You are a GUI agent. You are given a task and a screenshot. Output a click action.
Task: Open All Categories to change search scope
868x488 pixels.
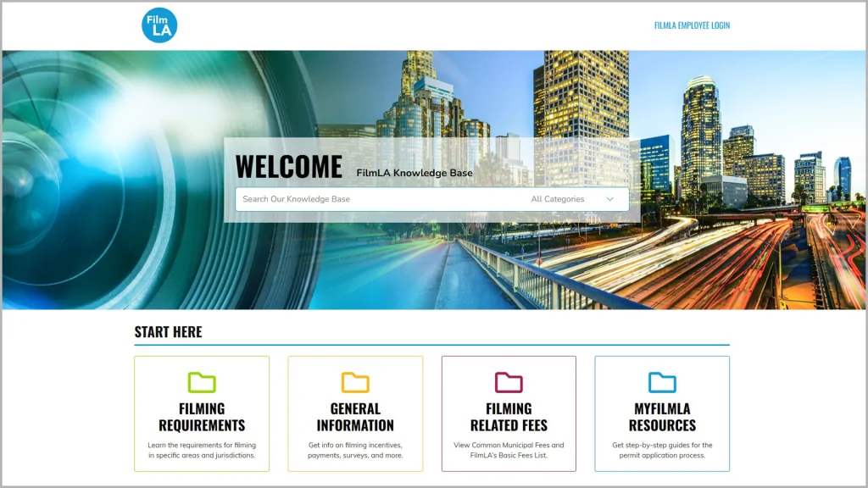pyautogui.click(x=573, y=198)
